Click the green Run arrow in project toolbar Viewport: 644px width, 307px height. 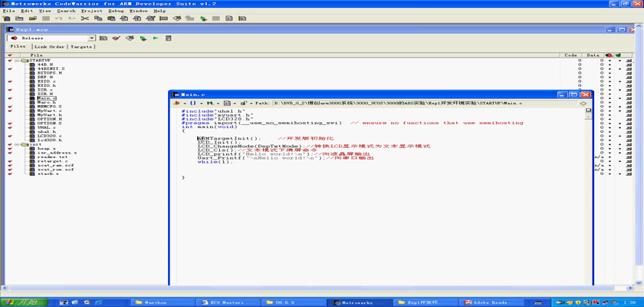click(156, 38)
